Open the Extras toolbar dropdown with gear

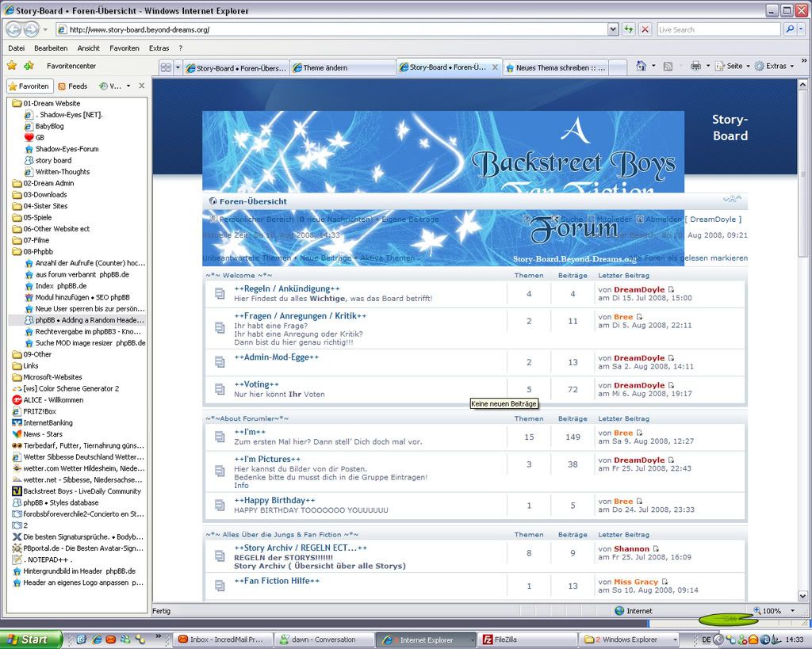(774, 66)
